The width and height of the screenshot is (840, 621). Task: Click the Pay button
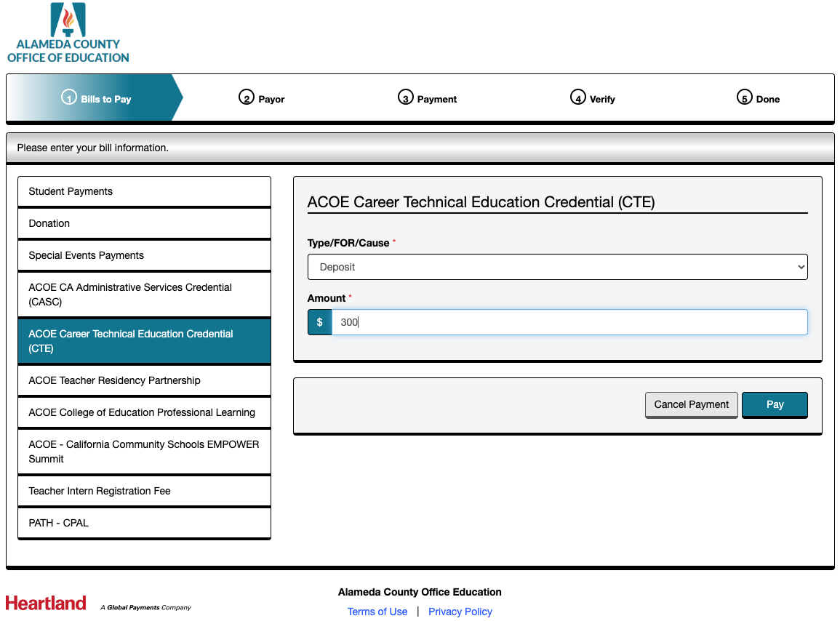pos(775,404)
